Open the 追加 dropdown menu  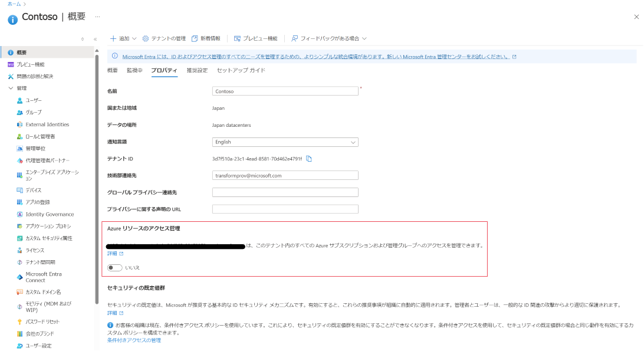[123, 38]
